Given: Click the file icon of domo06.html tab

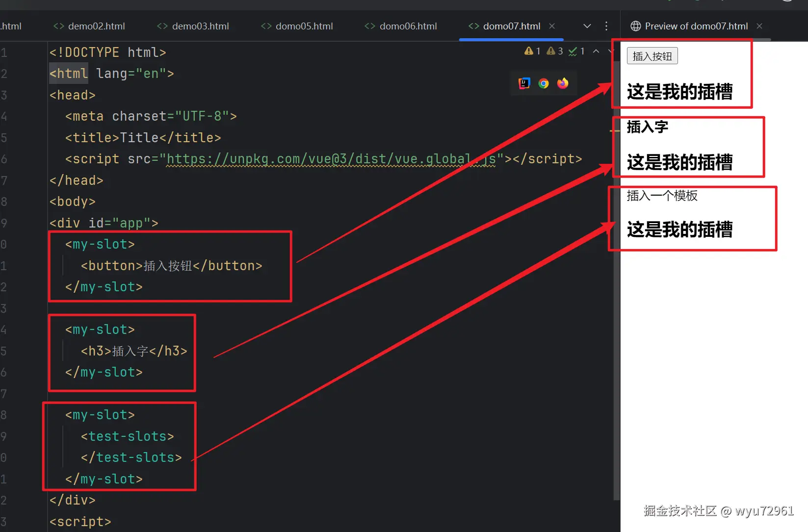Looking at the screenshot, I should point(370,26).
